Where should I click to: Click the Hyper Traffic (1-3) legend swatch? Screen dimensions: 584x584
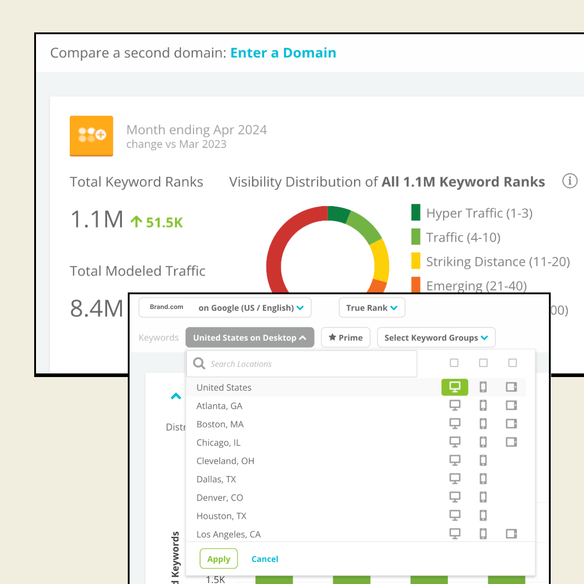click(x=416, y=212)
